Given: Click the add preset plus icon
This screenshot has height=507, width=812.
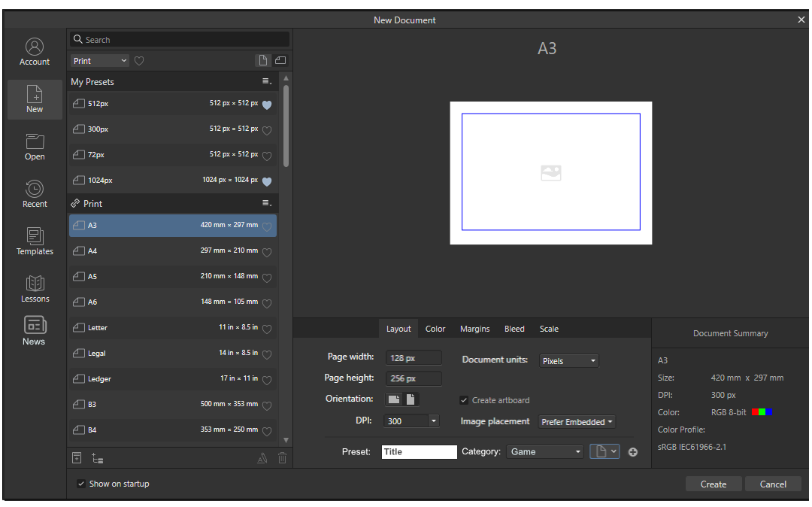Looking at the screenshot, I should tap(633, 452).
